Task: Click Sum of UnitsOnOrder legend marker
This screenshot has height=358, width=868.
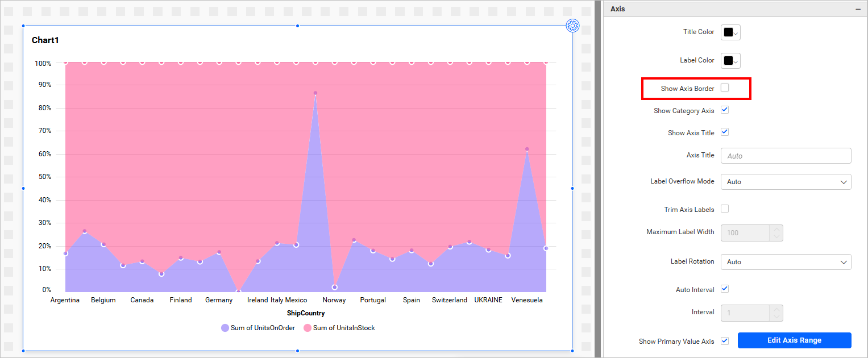Action: point(225,328)
